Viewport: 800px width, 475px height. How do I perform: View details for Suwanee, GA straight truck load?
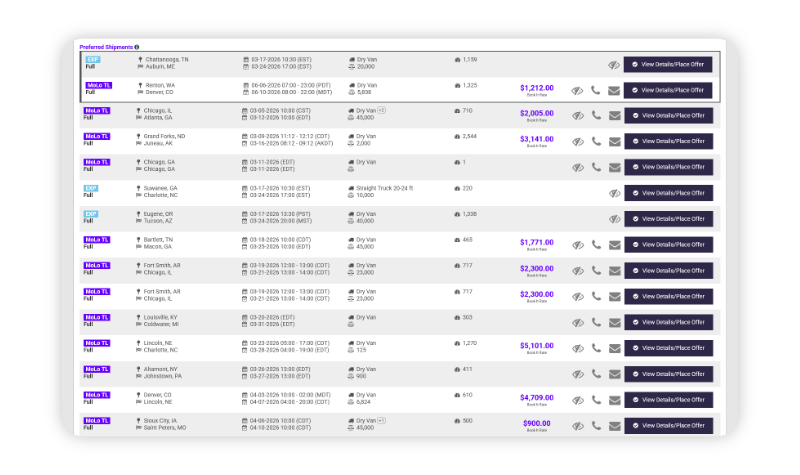[x=668, y=193]
